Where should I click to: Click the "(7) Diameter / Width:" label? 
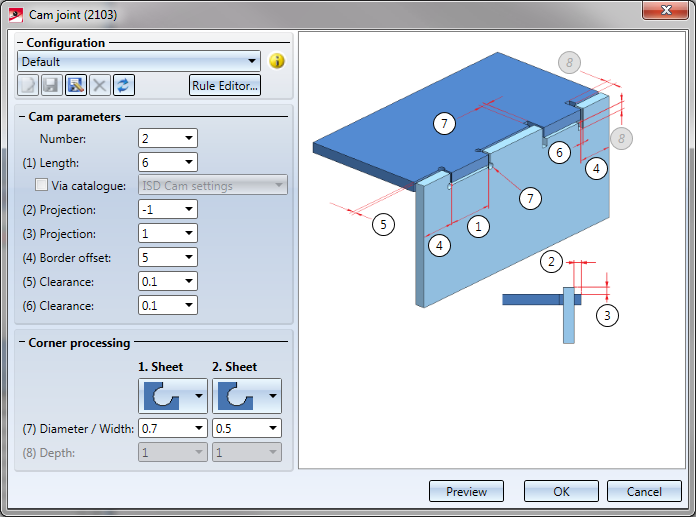78,429
